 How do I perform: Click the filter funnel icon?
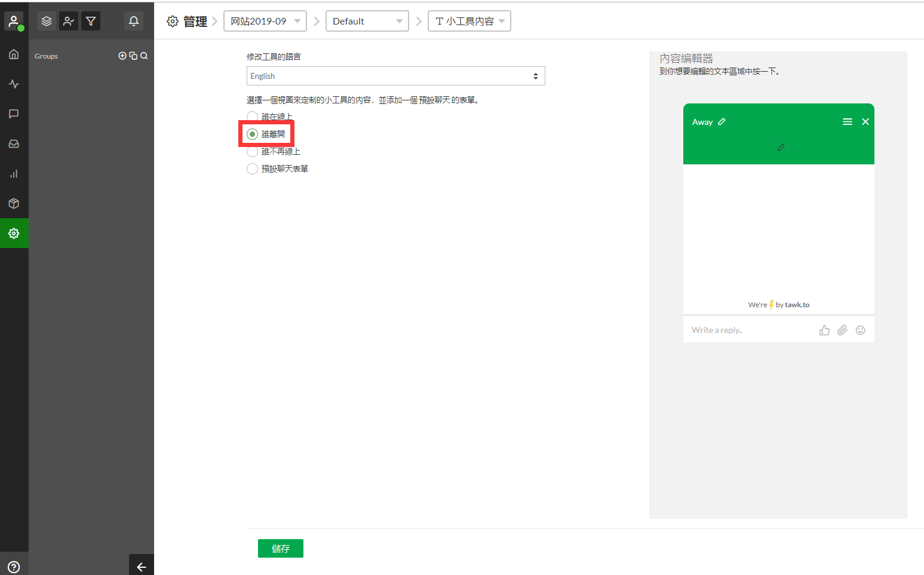click(91, 22)
